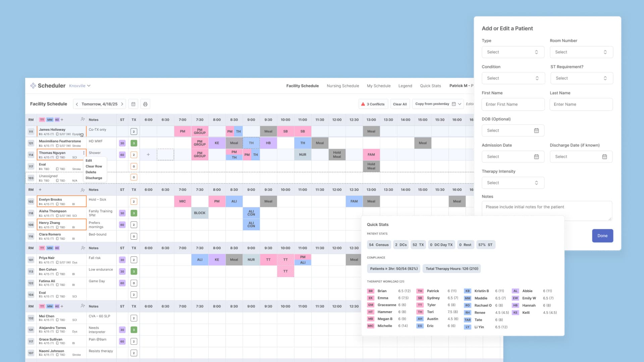Go to next day using right chevron
Screen dimensions: 644x362
[122, 104]
